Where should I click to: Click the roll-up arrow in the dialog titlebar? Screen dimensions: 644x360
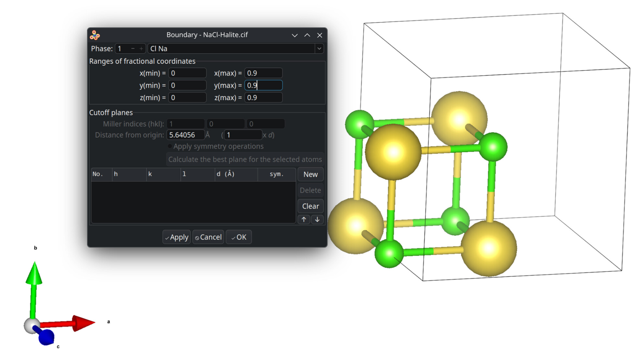(307, 35)
